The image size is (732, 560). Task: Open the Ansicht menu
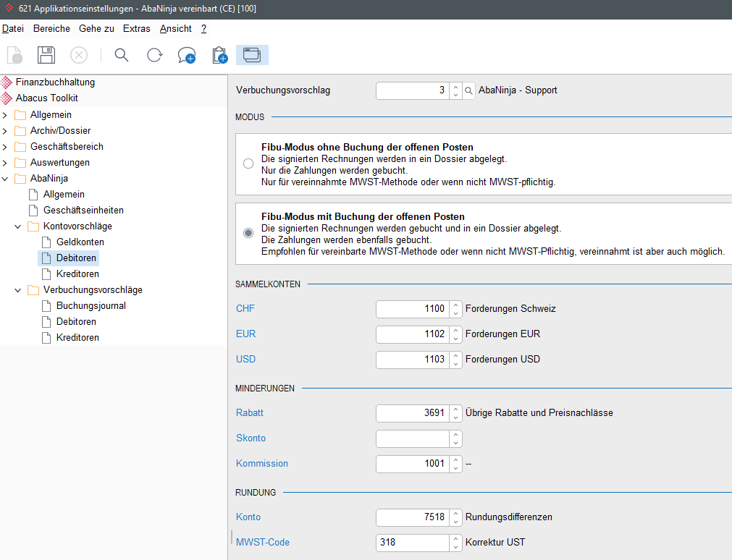[x=175, y=28]
